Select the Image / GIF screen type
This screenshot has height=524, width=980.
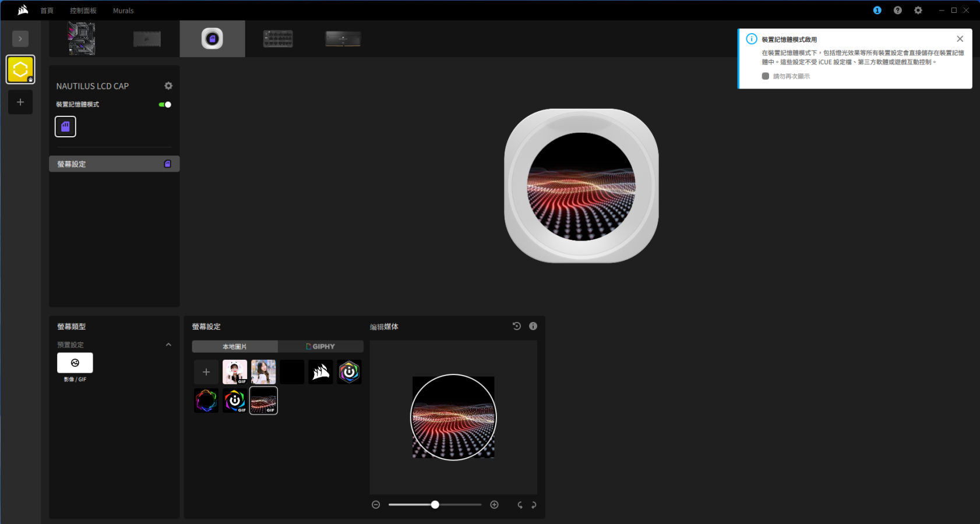75,363
